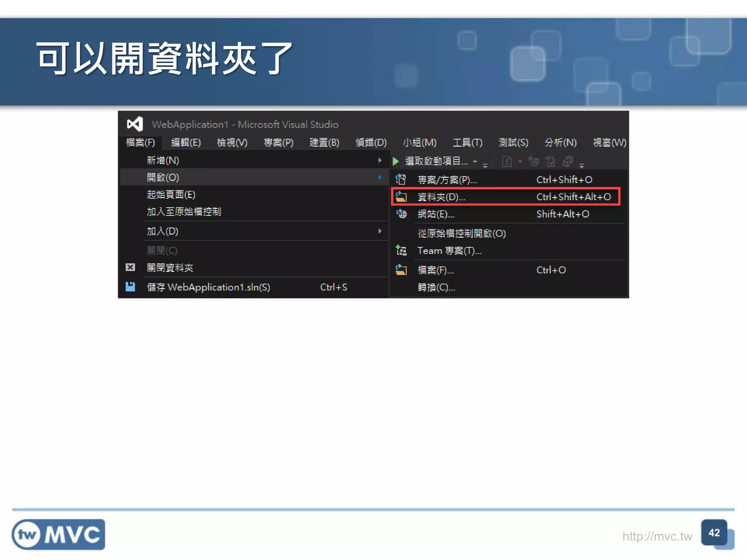747x560 pixels.
Task: Select 起始頁面(E) menu entry
Action: [x=254, y=194]
